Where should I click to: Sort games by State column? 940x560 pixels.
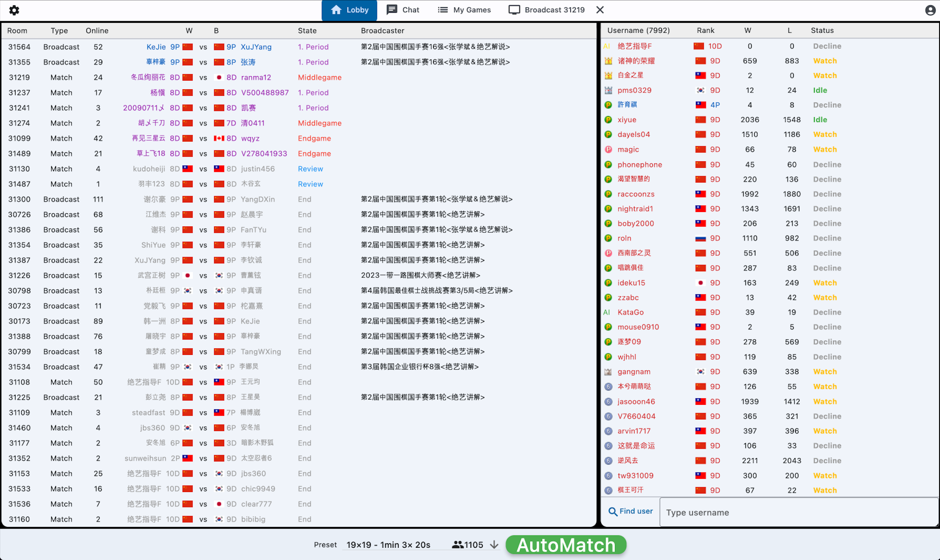click(307, 31)
